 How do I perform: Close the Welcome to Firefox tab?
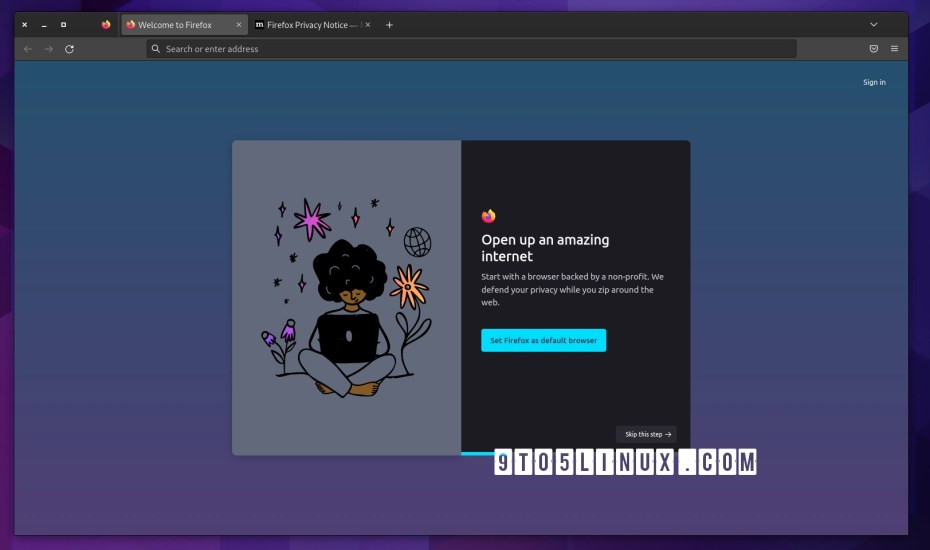point(238,25)
